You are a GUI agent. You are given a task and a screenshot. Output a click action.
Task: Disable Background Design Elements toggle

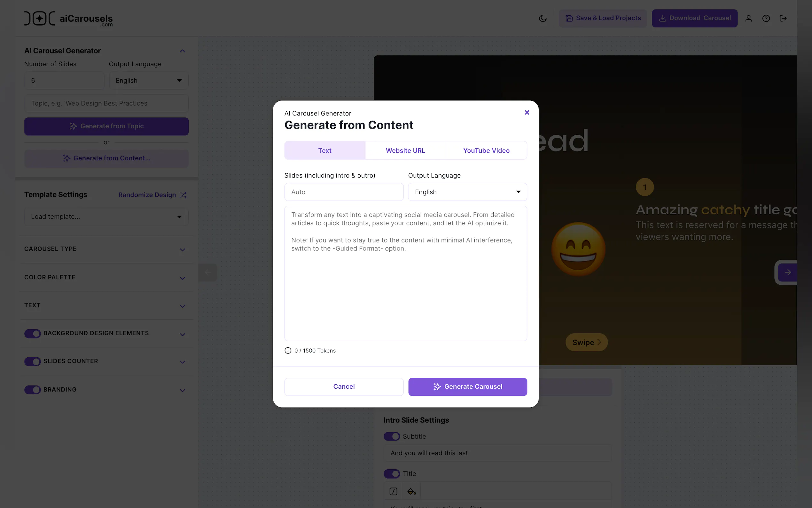click(33, 333)
